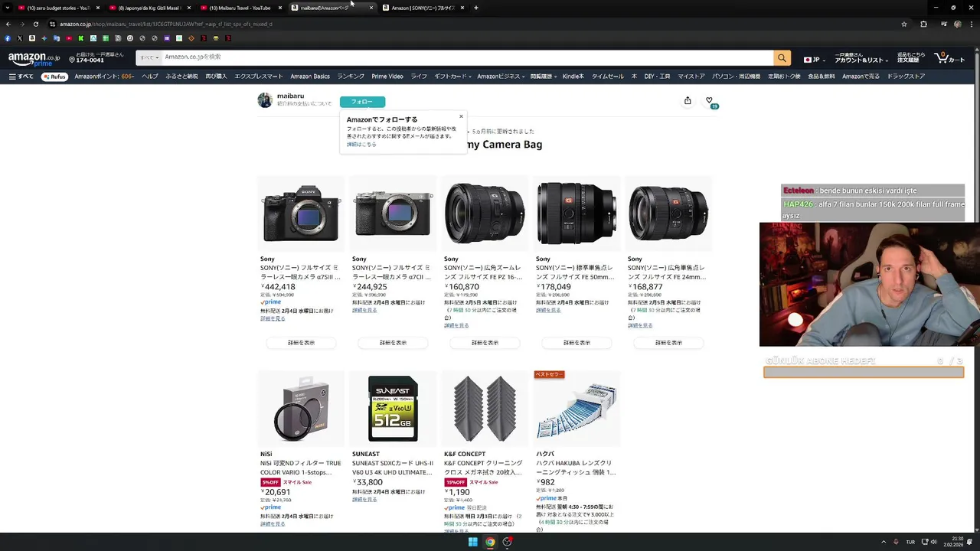The width and height of the screenshot is (980, 551).
Task: Open the X bookmark
Action: (20, 38)
